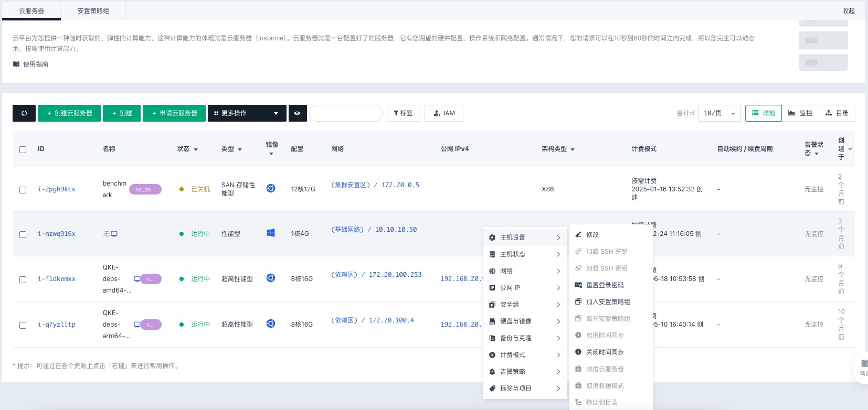Open the 使用指南 guide book icon

coord(16,64)
